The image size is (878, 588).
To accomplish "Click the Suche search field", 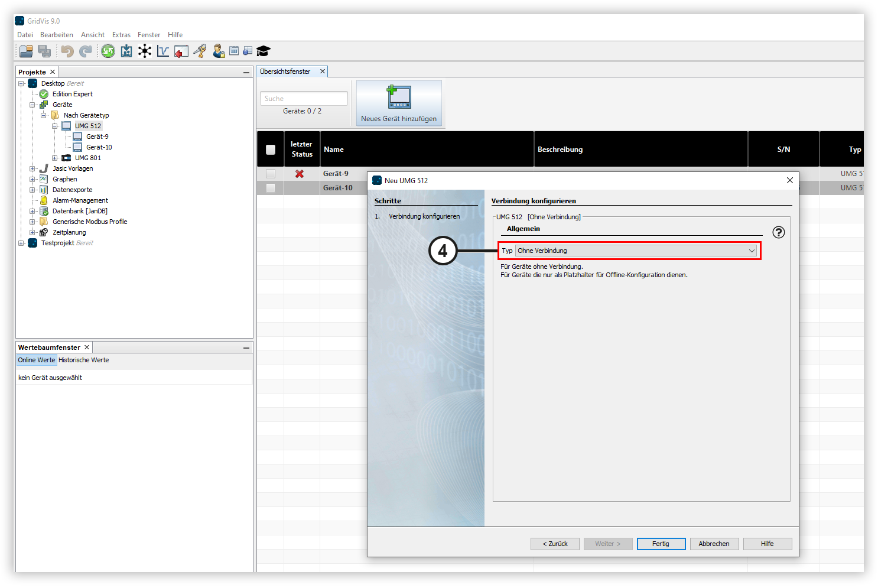I will point(304,99).
